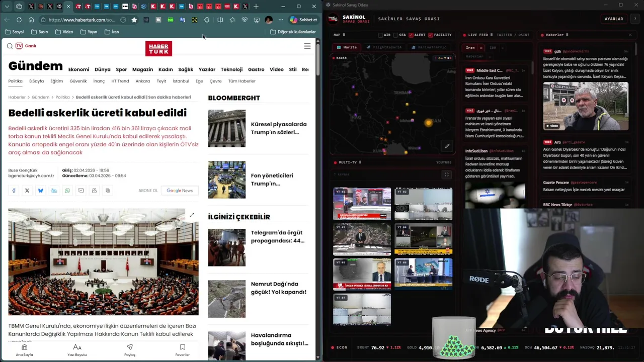Switch to Harita map tab
Viewport: 644px width, 362px height.
[347, 47]
